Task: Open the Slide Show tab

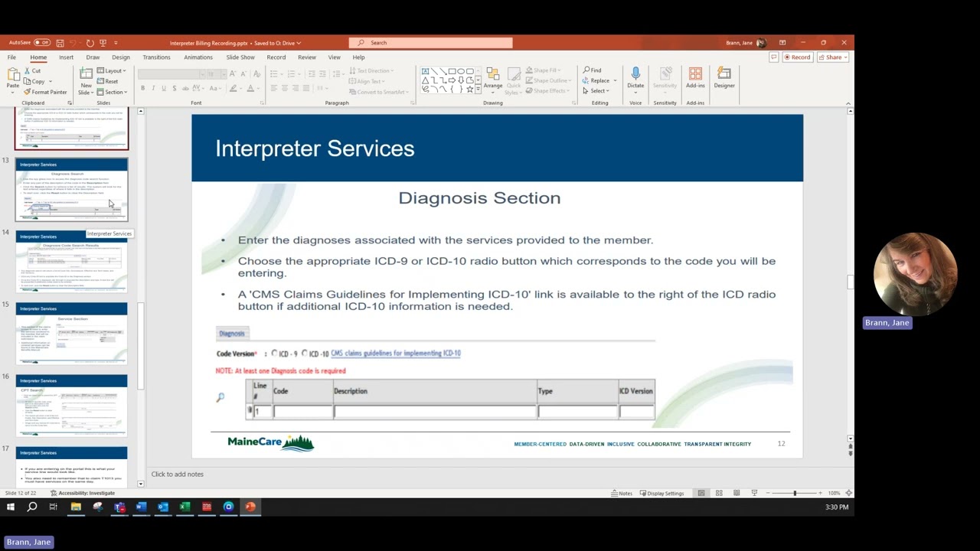Action: [240, 57]
